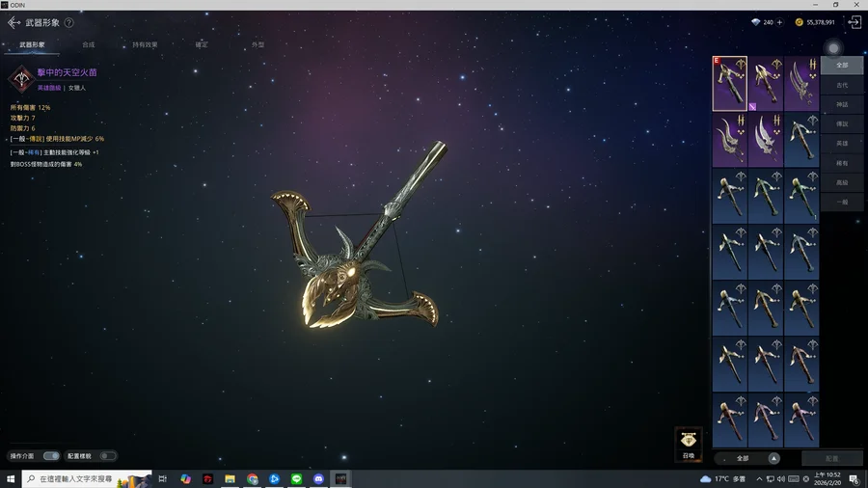868x488 pixels.
Task: Click the back arrow beside 武器形象
Action: pos(14,22)
